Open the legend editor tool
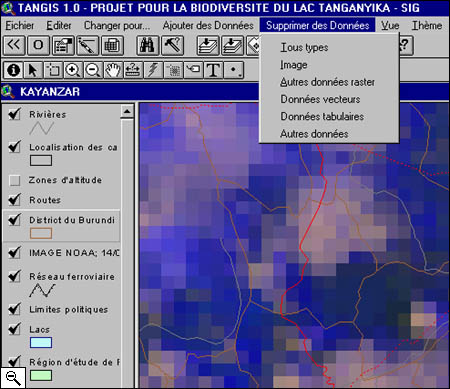This screenshot has height=389, width=450. (x=87, y=45)
